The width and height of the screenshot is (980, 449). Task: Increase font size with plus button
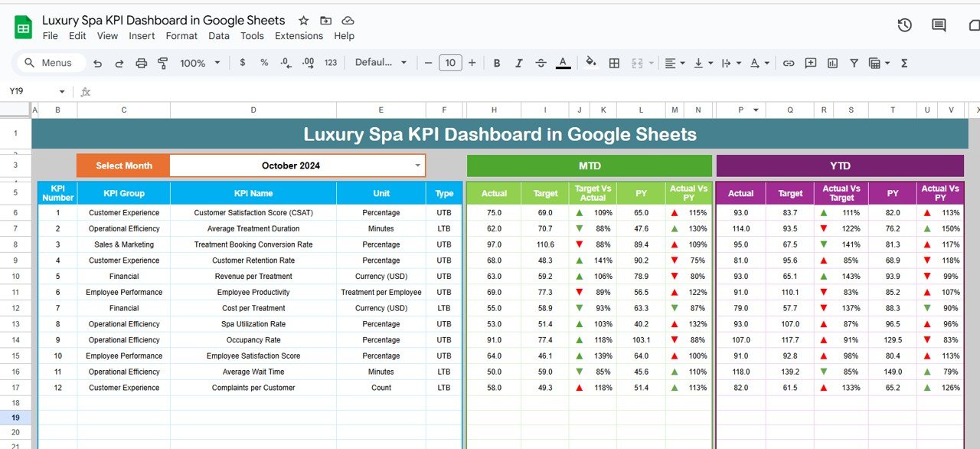click(x=472, y=63)
